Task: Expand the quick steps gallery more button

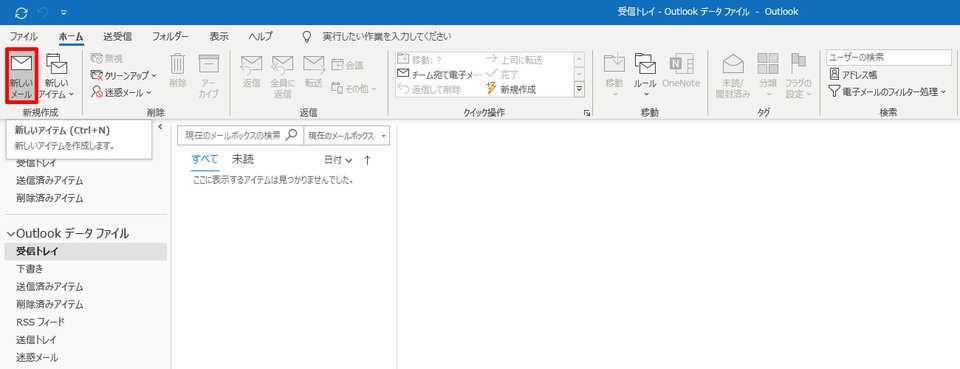Action: point(579,89)
